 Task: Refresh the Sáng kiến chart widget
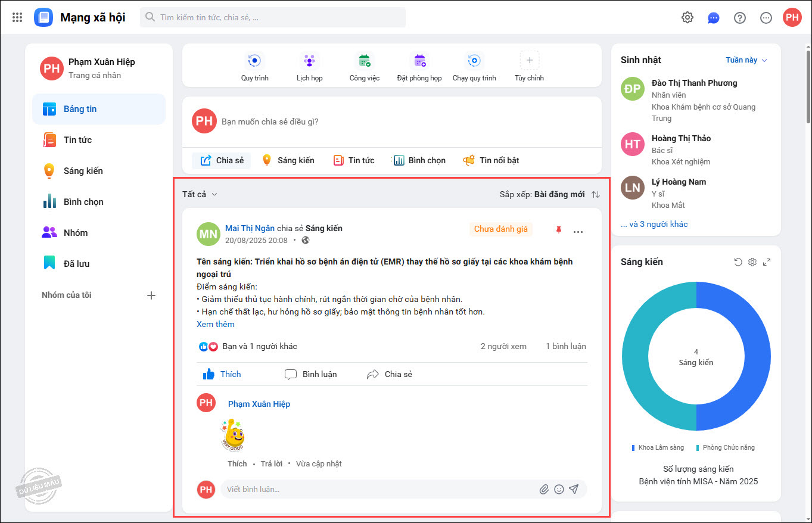point(738,262)
